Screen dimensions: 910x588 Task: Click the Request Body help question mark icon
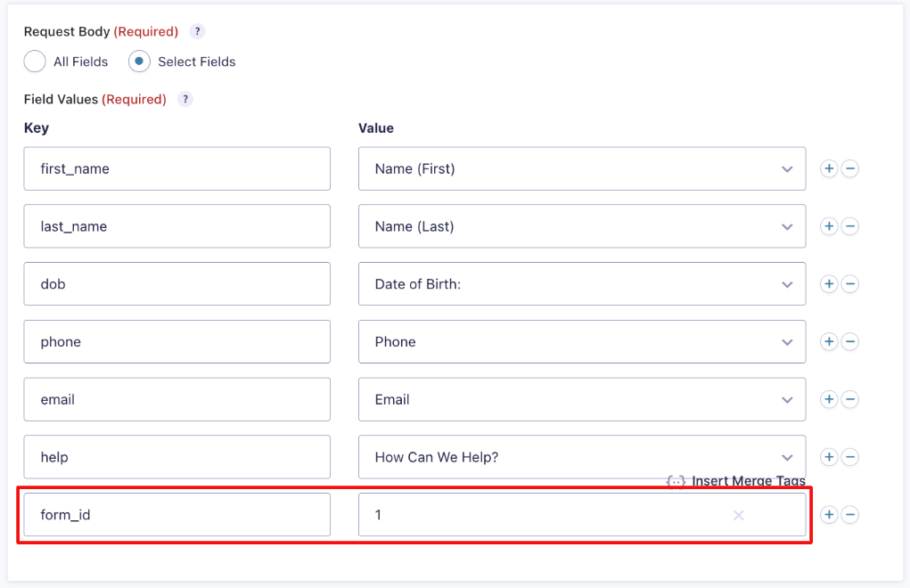[x=196, y=31]
